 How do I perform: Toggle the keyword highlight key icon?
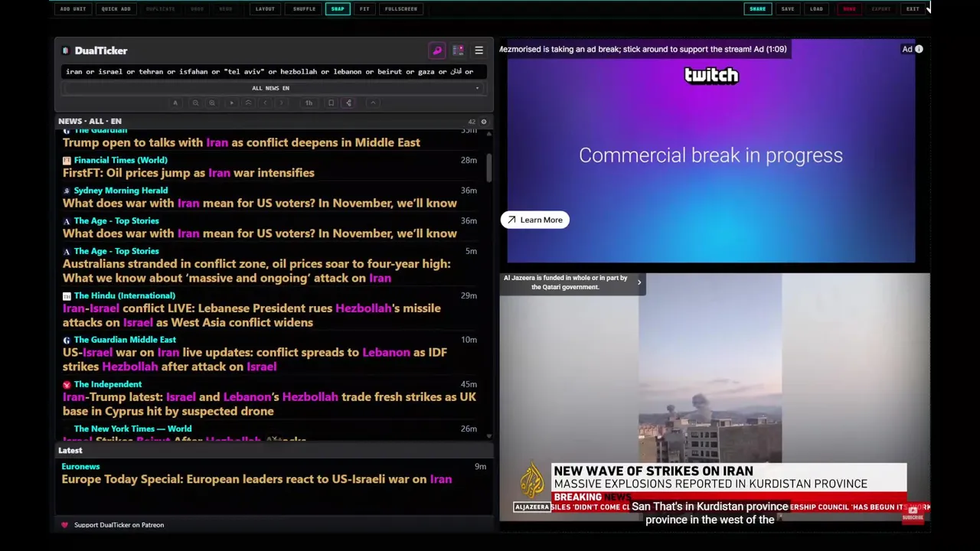437,51
